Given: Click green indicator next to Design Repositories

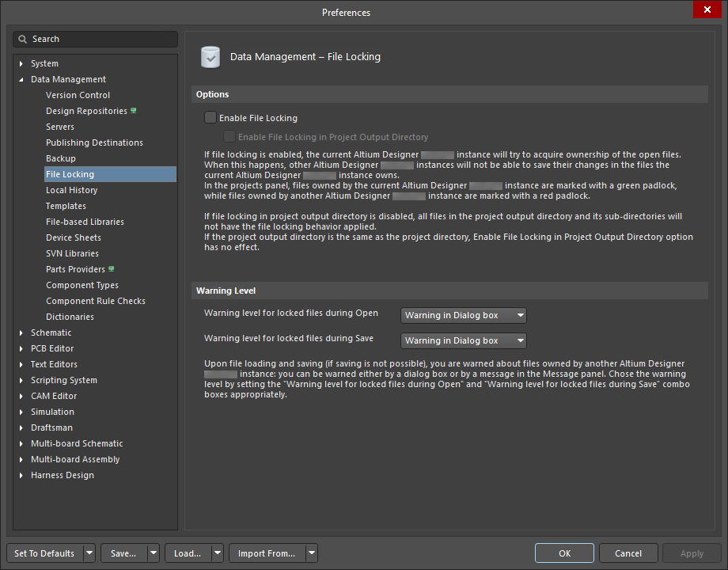Looking at the screenshot, I should [134, 111].
